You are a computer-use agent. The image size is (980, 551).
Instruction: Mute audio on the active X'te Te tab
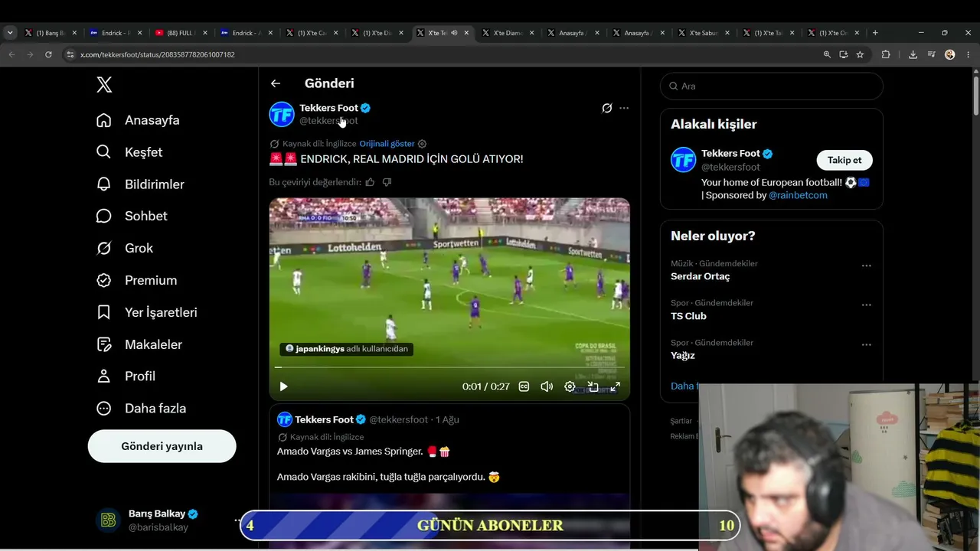(454, 33)
